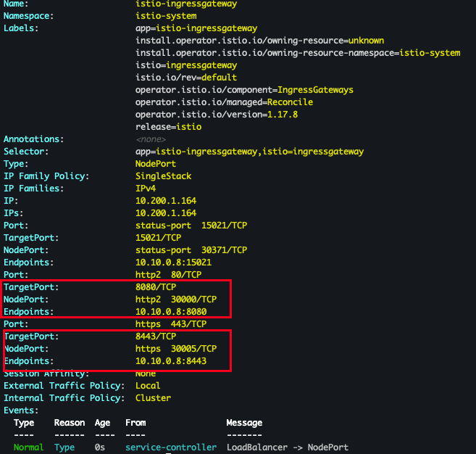
Task: Click the TargetPort value '8443/TCP'
Action: coord(156,336)
